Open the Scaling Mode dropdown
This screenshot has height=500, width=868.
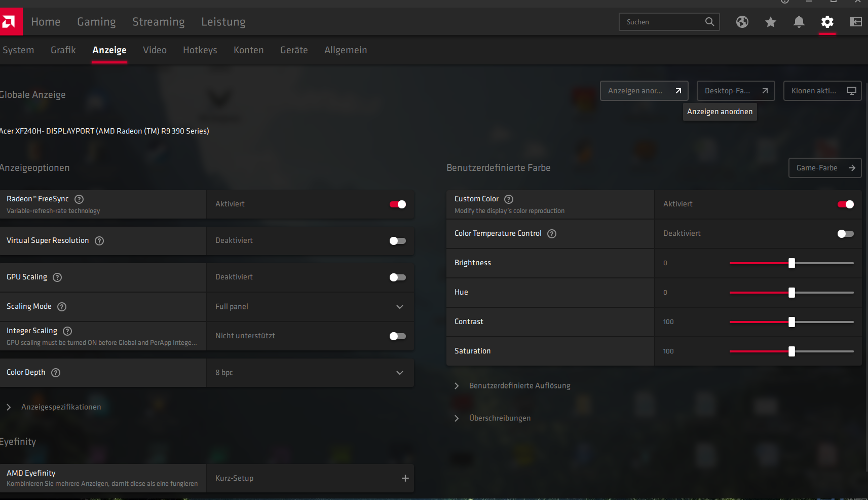[x=310, y=307]
